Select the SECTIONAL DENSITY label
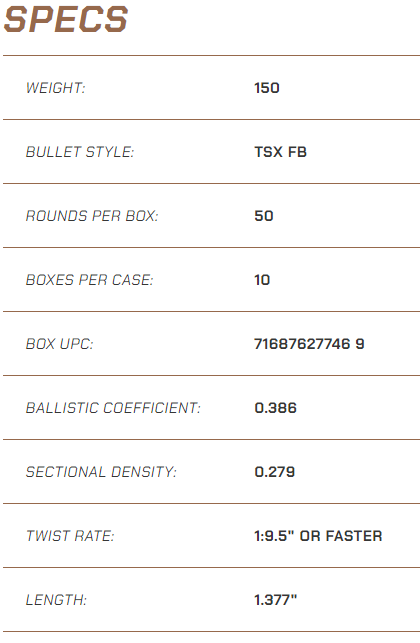Viewport: 420px width, 643px height. (101, 472)
